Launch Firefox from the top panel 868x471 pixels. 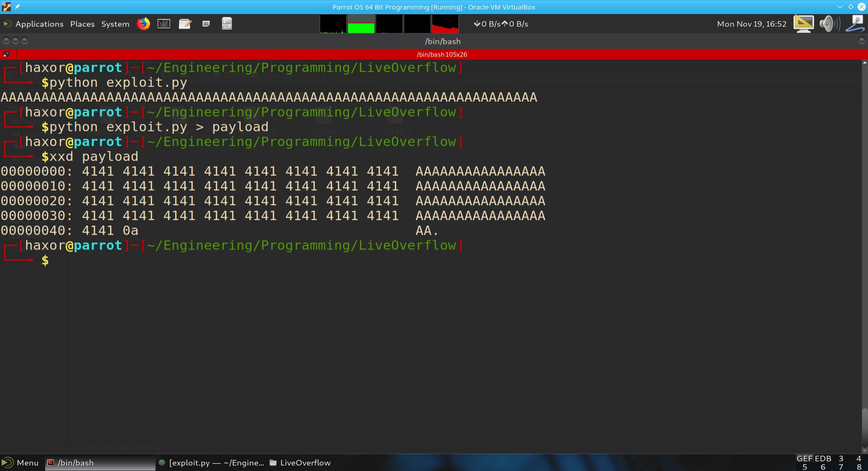click(143, 24)
